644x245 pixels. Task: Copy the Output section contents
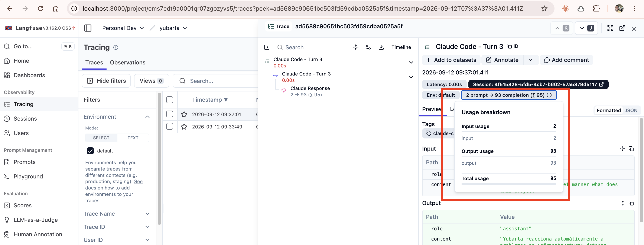tap(631, 203)
